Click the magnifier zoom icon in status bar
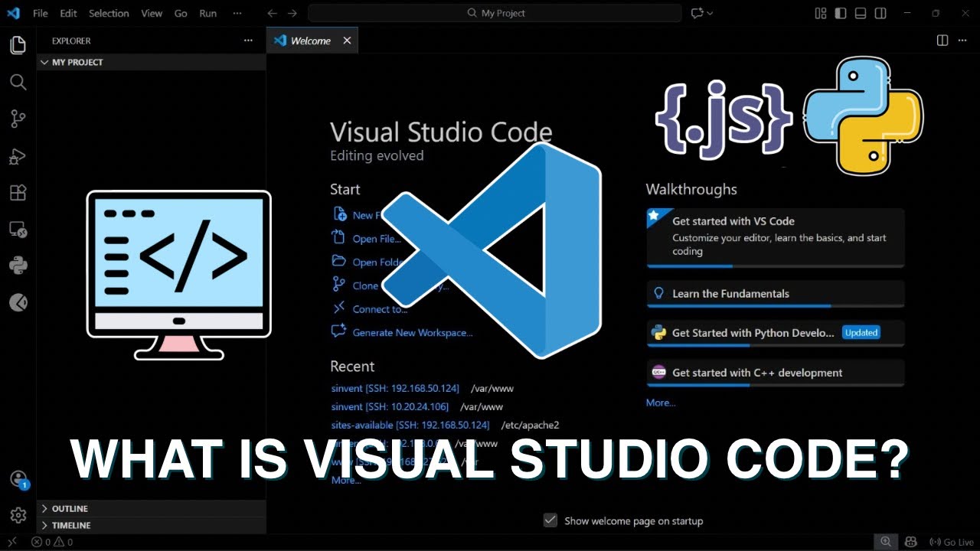 [885, 542]
